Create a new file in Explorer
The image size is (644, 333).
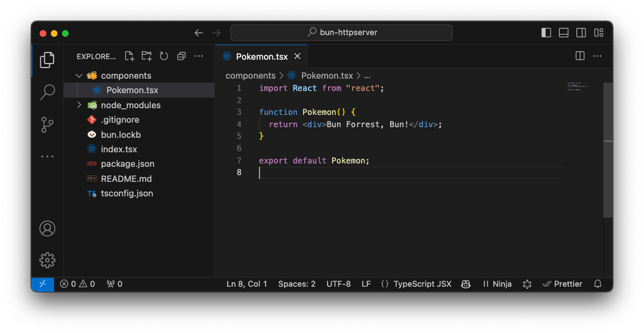pyautogui.click(x=129, y=56)
